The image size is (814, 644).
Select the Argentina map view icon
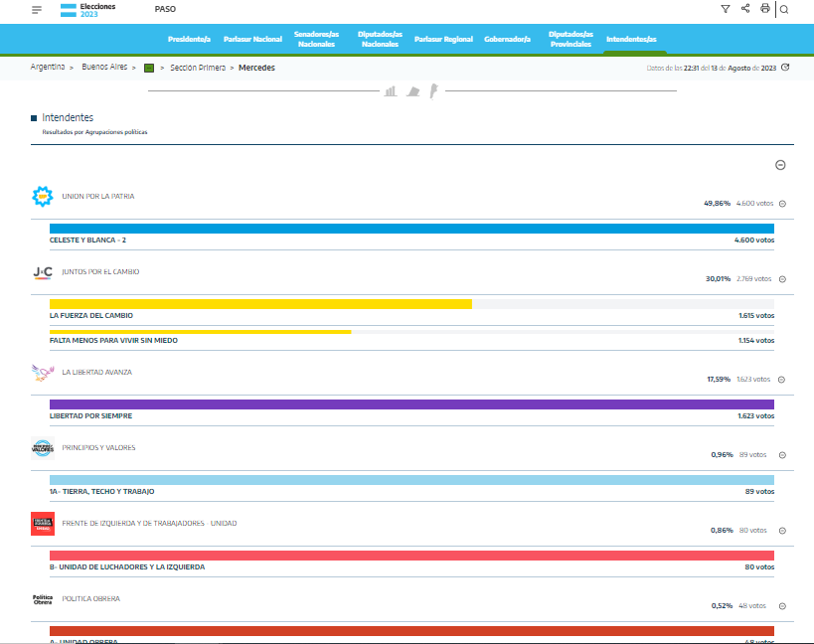[x=432, y=91]
